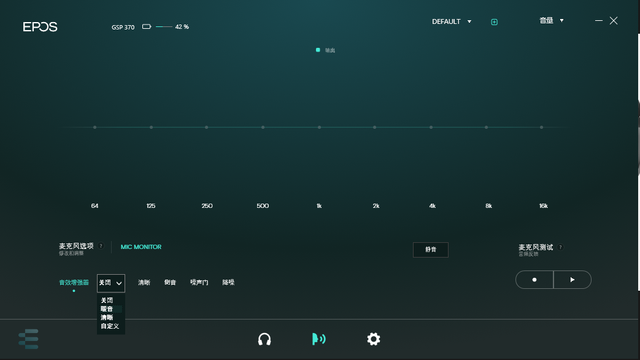This screenshot has width=640, height=360.
Task: Click the 64 frequency label
Action: 94,206
